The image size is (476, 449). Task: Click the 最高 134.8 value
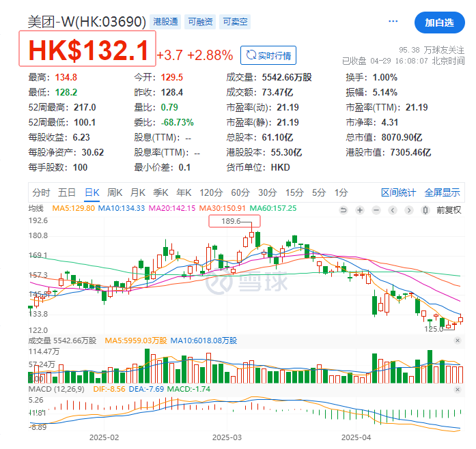66,77
